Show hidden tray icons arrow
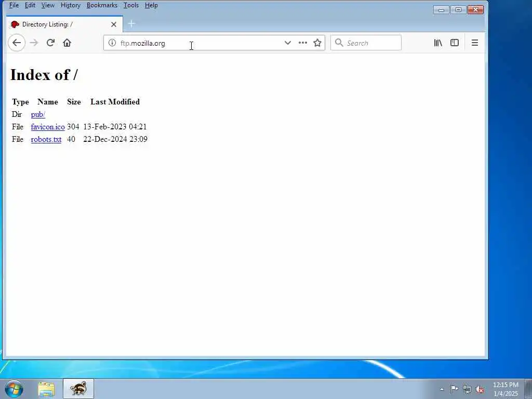This screenshot has width=532, height=399. point(442,390)
